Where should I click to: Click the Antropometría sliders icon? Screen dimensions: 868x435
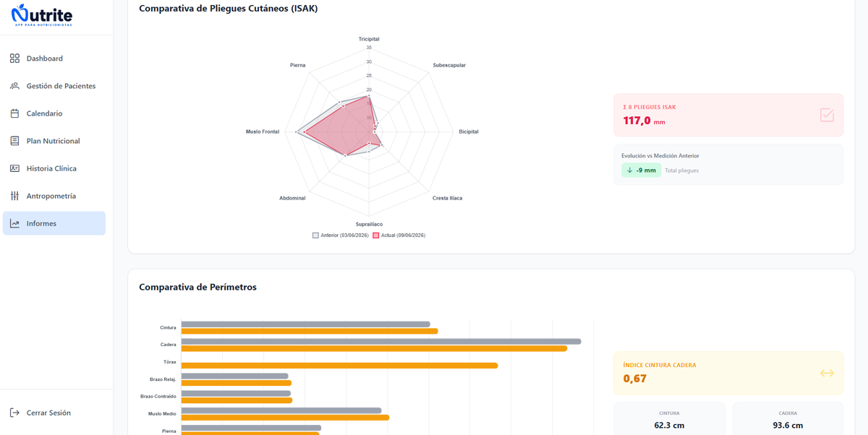click(x=14, y=196)
